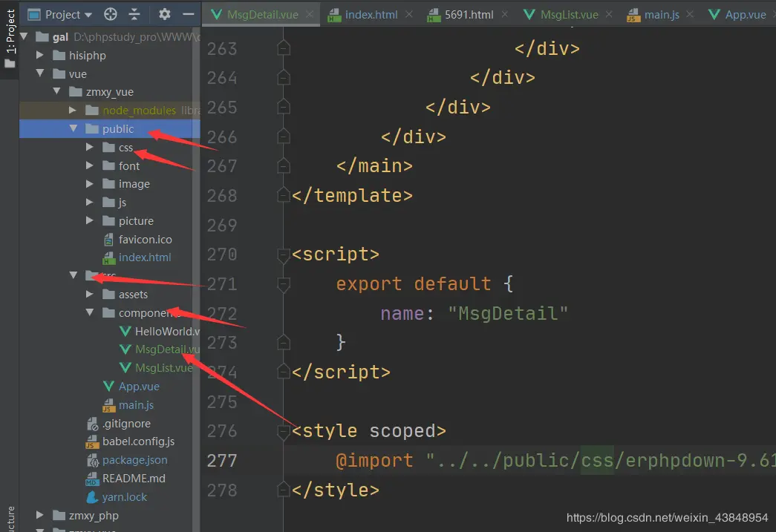
Task: Click the "MsgDetail" name string in code
Action: (508, 313)
